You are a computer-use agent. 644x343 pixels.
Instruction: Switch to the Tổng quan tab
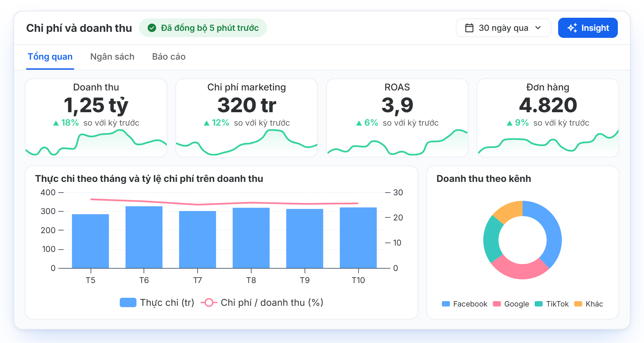(x=50, y=57)
